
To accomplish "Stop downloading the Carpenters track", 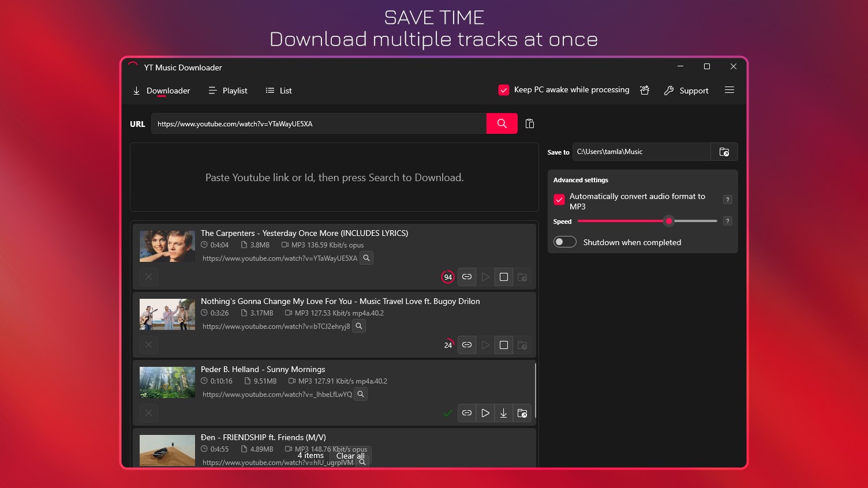I will 503,277.
